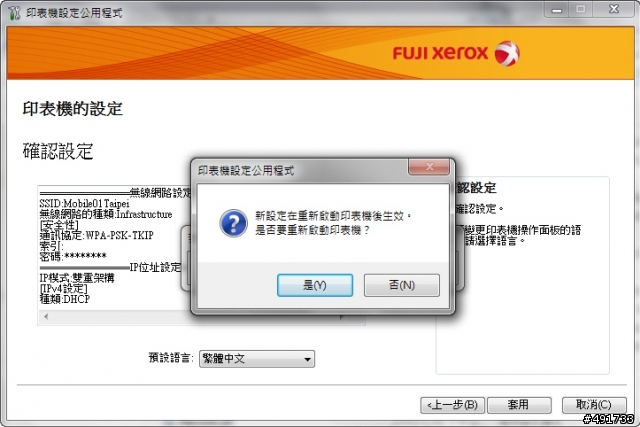Close the restart confirmation dialog
Screen dimensions: 640x427
tap(429, 167)
